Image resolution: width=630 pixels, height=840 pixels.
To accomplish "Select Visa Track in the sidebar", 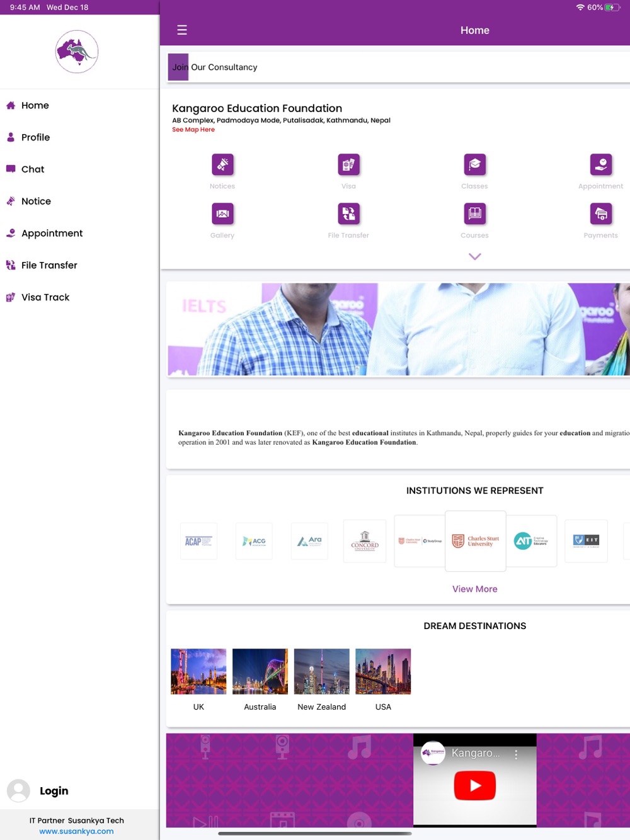I will [45, 297].
